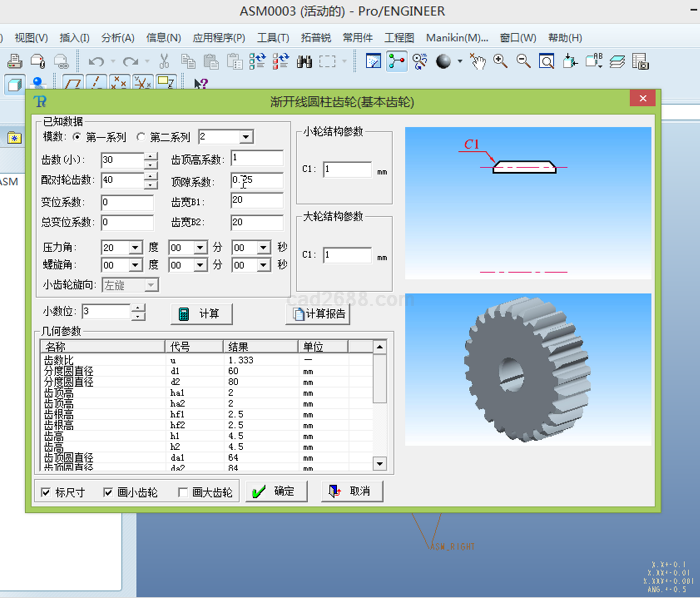Screen dimensions: 700x598
Task: Click the 确定 confirm button
Action: [274, 491]
